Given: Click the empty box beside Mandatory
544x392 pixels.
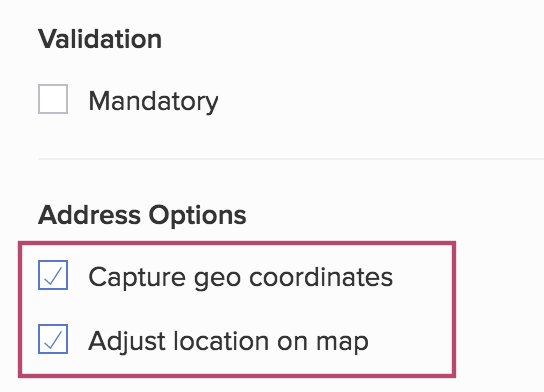Looking at the screenshot, I should click(x=53, y=99).
